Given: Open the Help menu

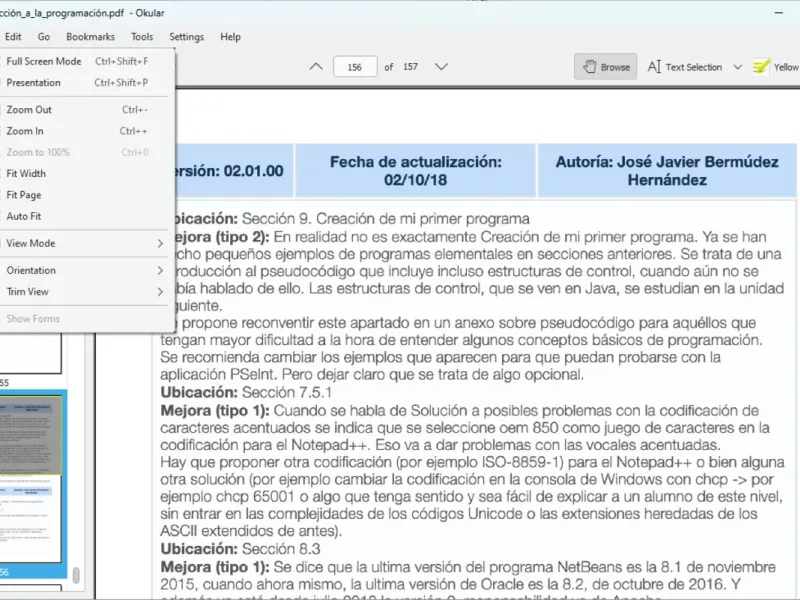Looking at the screenshot, I should coord(230,37).
